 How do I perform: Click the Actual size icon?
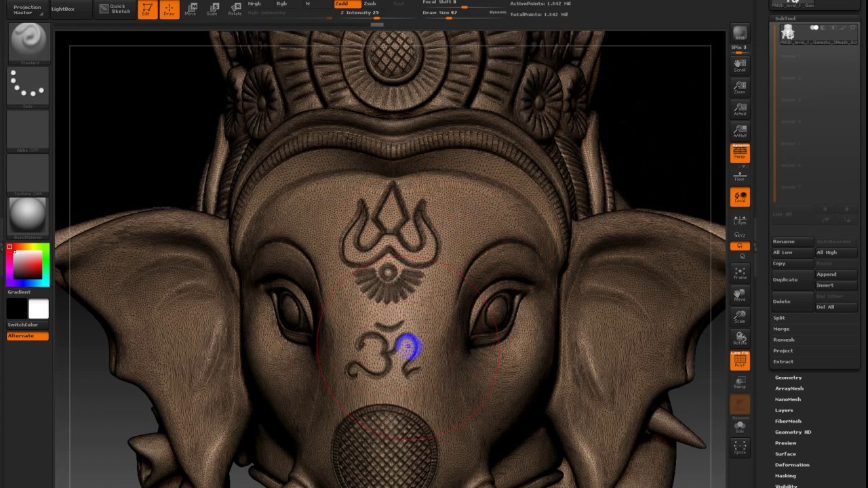[x=740, y=109]
